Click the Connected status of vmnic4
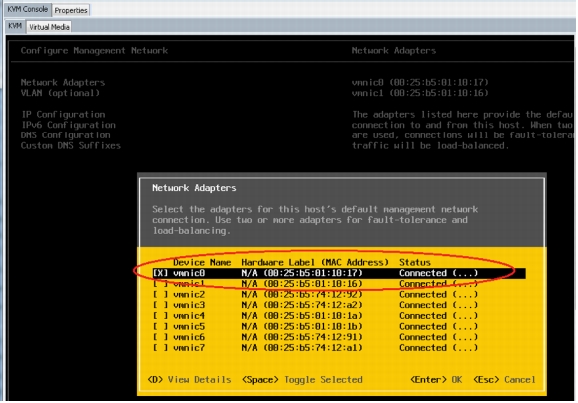Viewport: 578px width, 403px height. point(438,316)
